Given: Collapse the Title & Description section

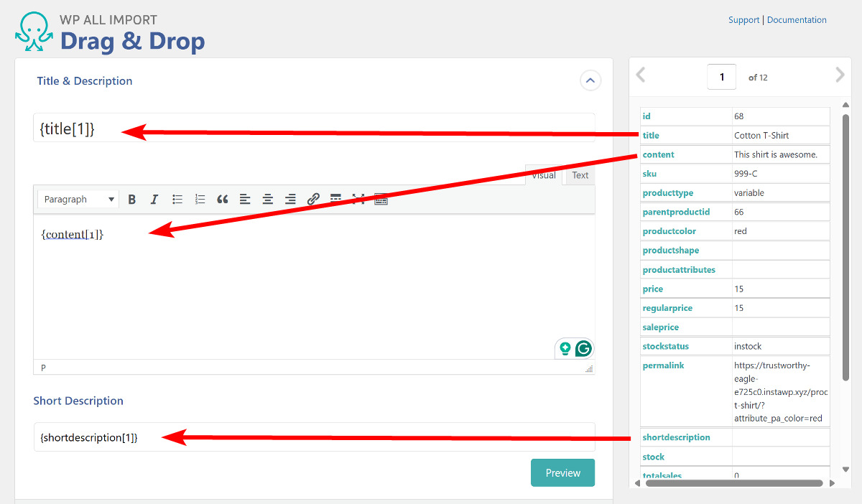Looking at the screenshot, I should 590,81.
